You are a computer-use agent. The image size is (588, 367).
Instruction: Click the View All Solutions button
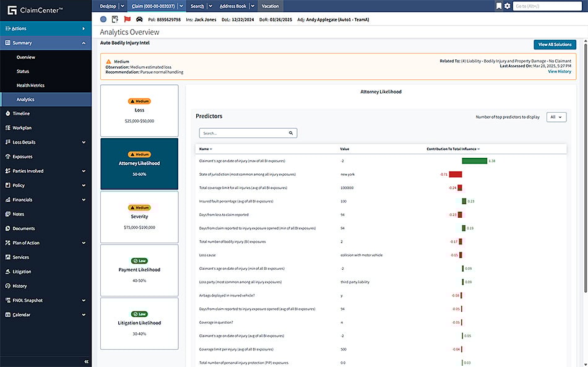click(554, 44)
